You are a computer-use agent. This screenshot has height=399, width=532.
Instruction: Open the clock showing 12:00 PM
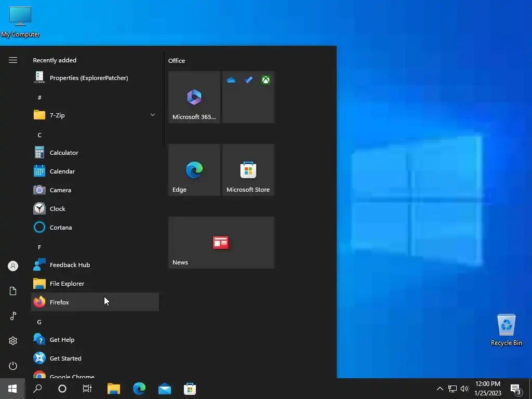click(x=487, y=389)
